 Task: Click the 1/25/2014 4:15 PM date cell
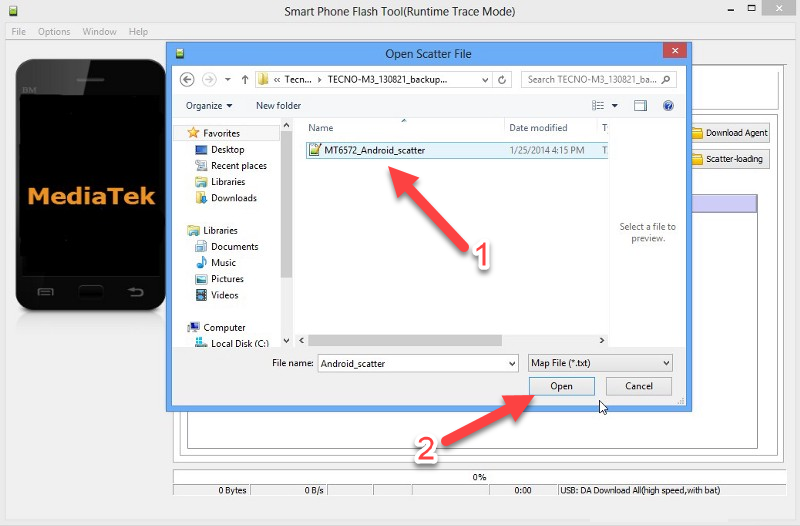pos(547,151)
